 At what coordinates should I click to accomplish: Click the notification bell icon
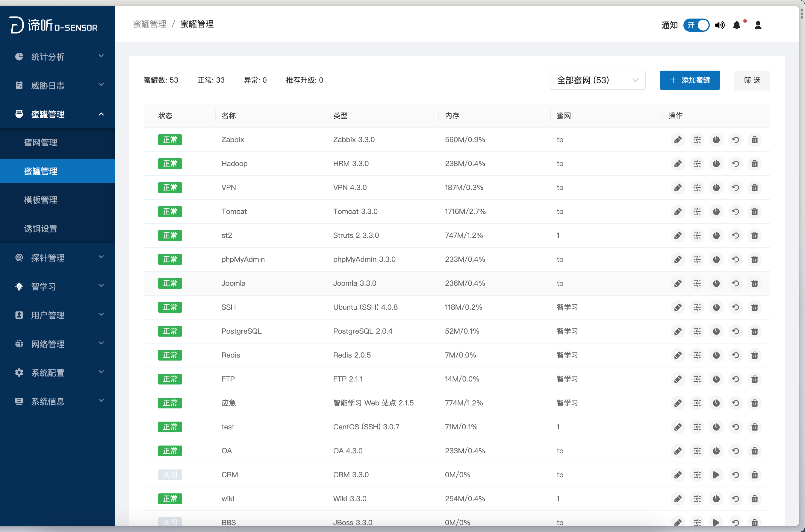(736, 25)
